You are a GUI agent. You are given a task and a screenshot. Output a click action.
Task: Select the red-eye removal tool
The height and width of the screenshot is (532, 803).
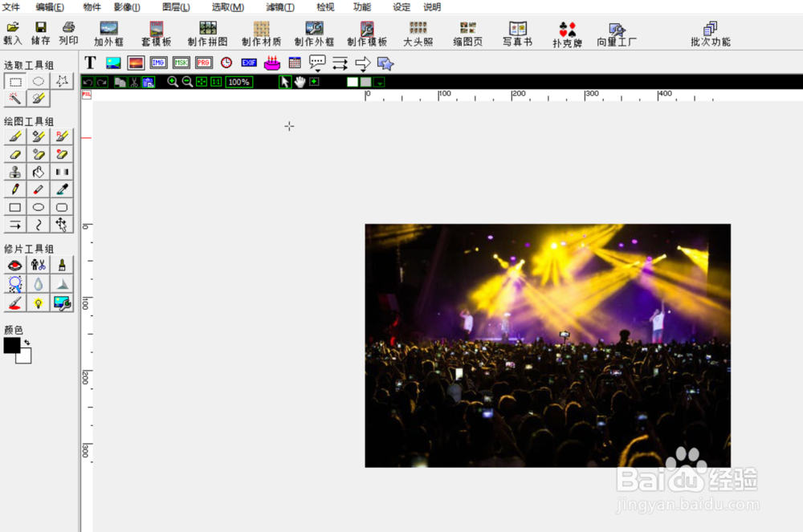(15, 265)
